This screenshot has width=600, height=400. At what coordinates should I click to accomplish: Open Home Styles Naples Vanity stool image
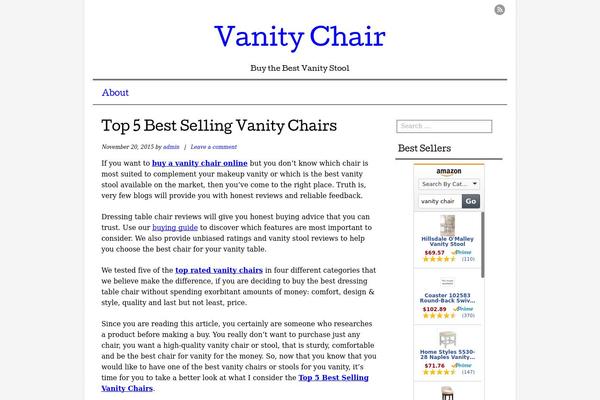pyautogui.click(x=447, y=339)
